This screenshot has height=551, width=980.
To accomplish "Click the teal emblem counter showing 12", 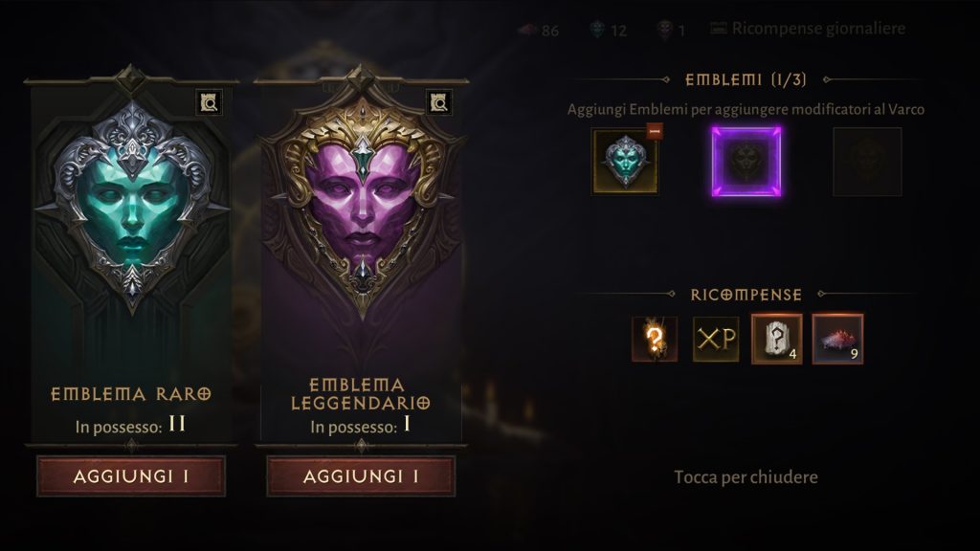I will coord(608,30).
